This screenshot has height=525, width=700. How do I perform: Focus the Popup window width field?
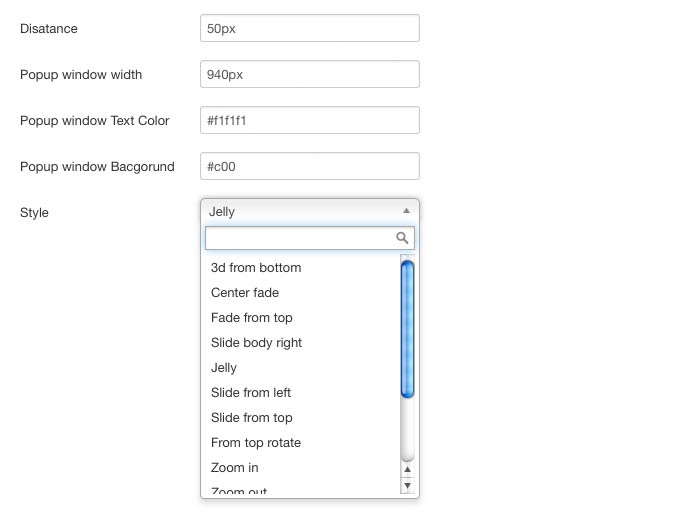pyautogui.click(x=309, y=75)
